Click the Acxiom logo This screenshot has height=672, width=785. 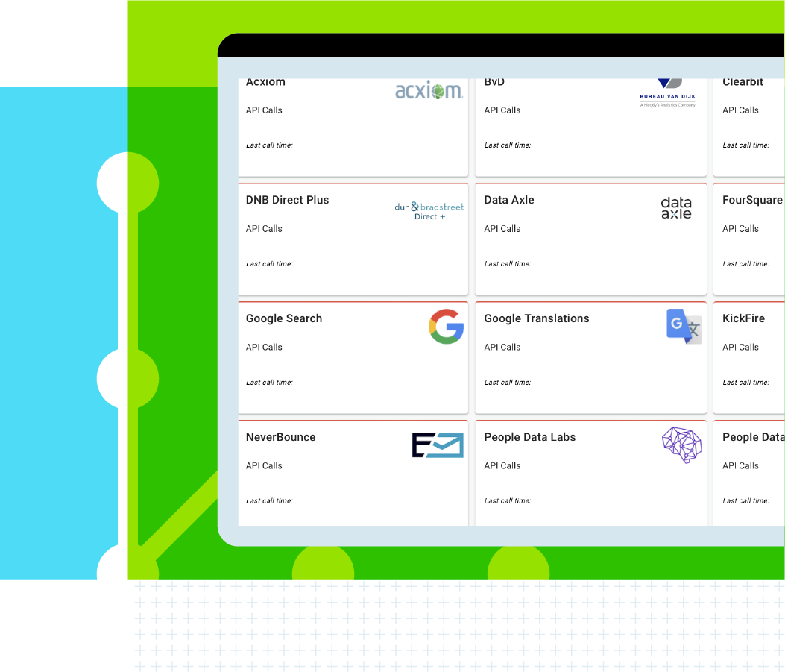(429, 91)
